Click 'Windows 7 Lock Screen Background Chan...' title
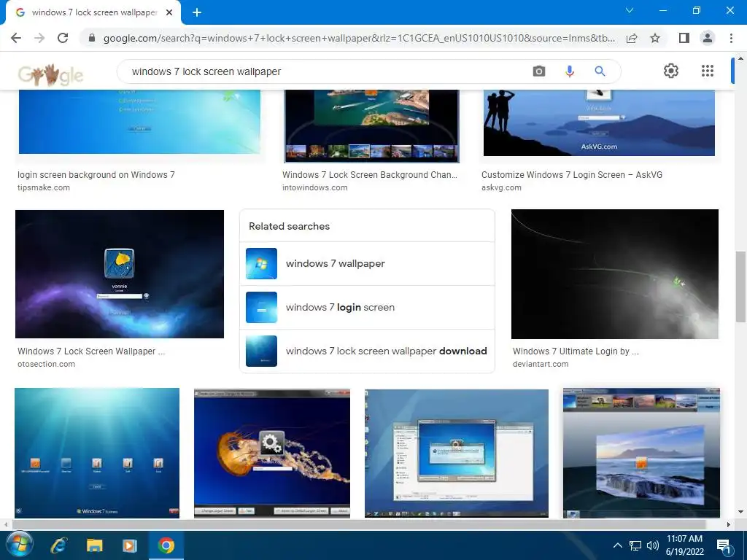The image size is (747, 560). pos(370,175)
